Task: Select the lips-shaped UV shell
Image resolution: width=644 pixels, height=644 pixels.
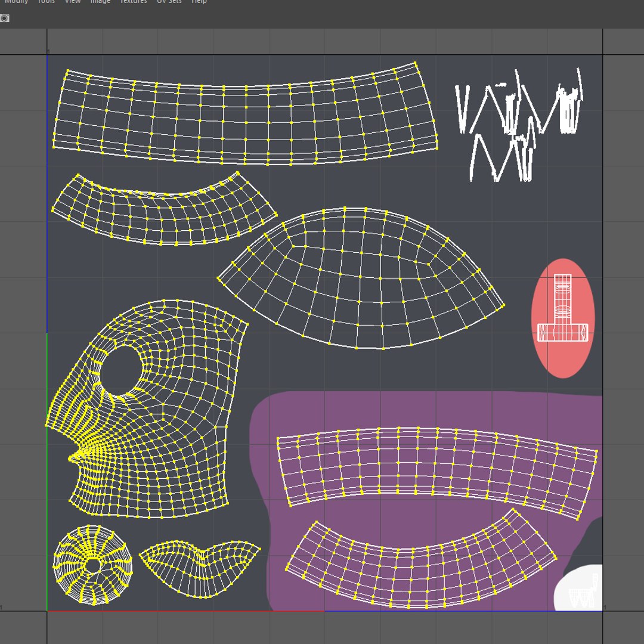Action: (x=200, y=569)
